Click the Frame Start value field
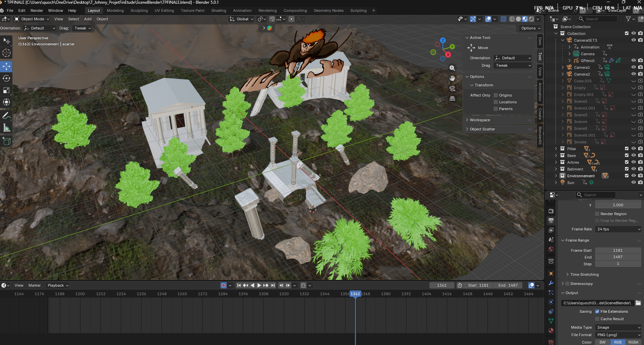Image resolution: width=644 pixels, height=345 pixels. [618, 250]
